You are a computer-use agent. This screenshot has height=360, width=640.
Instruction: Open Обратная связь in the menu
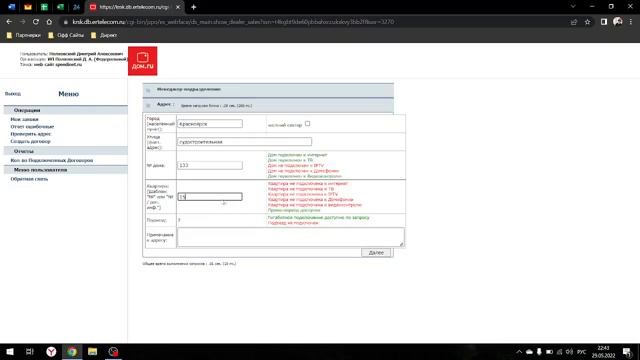click(x=29, y=179)
